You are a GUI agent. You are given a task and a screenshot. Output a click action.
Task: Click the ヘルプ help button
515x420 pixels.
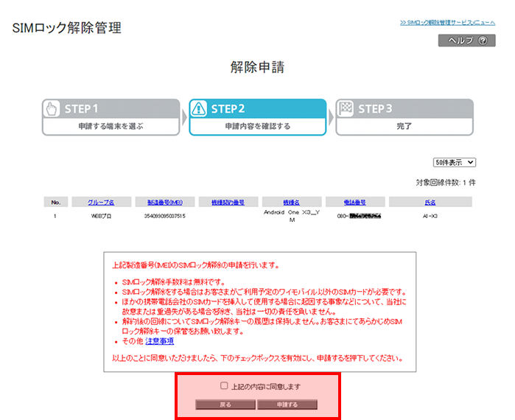(x=466, y=41)
